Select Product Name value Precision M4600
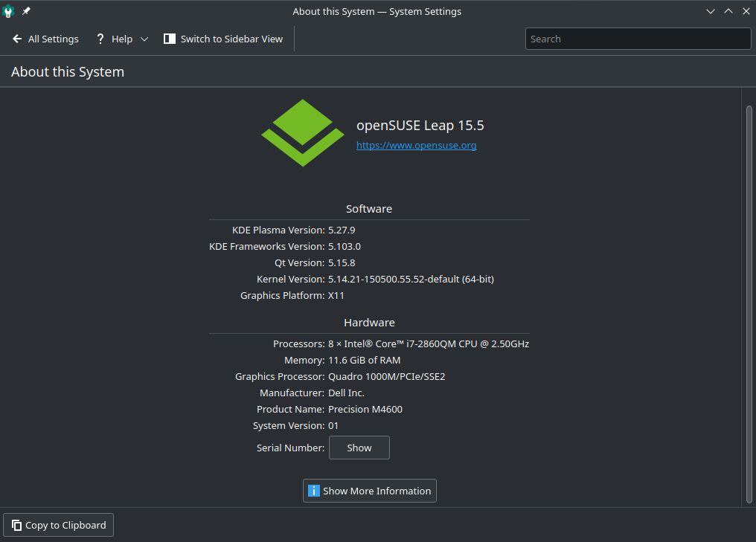 pyautogui.click(x=365, y=409)
